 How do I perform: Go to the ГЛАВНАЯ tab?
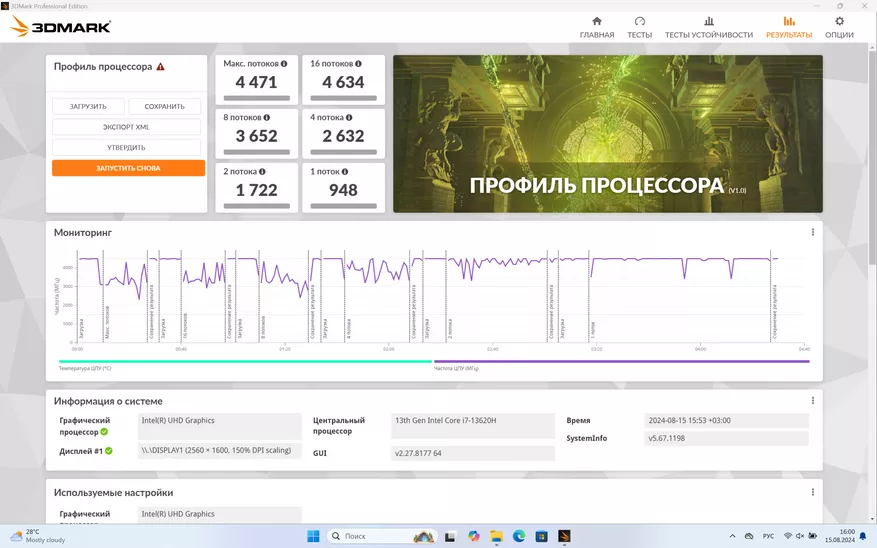tap(597, 27)
